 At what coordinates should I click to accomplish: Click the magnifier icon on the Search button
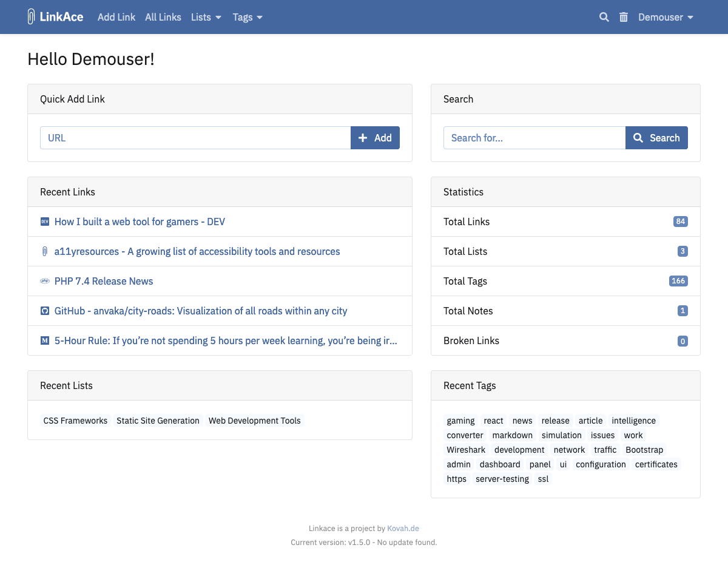[x=638, y=138]
